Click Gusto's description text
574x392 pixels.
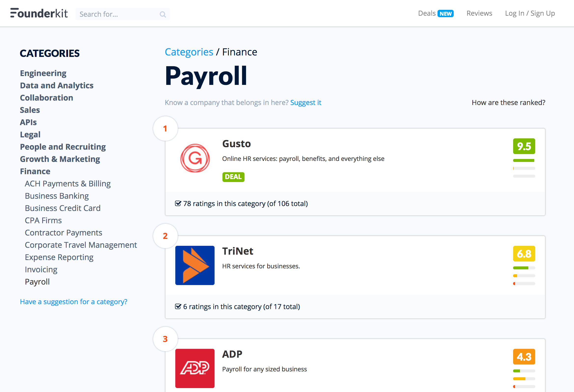coord(303,159)
